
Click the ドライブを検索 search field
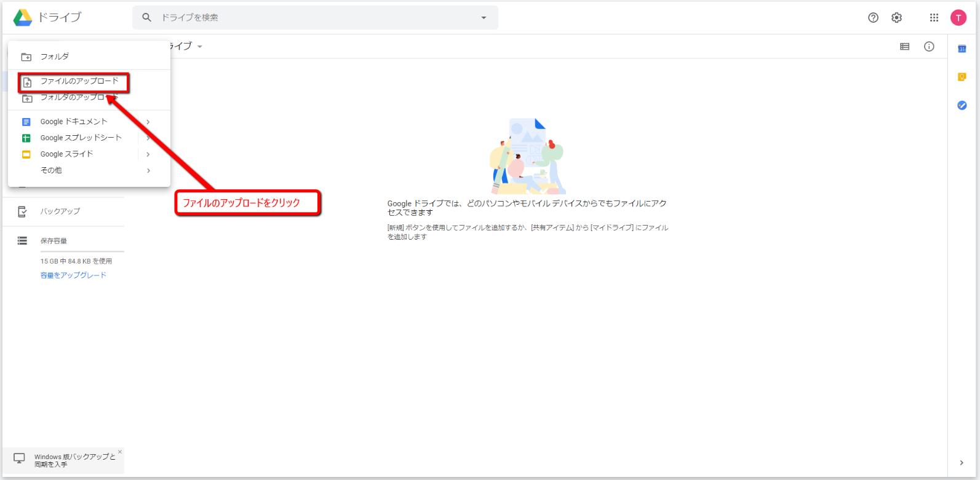tap(314, 18)
